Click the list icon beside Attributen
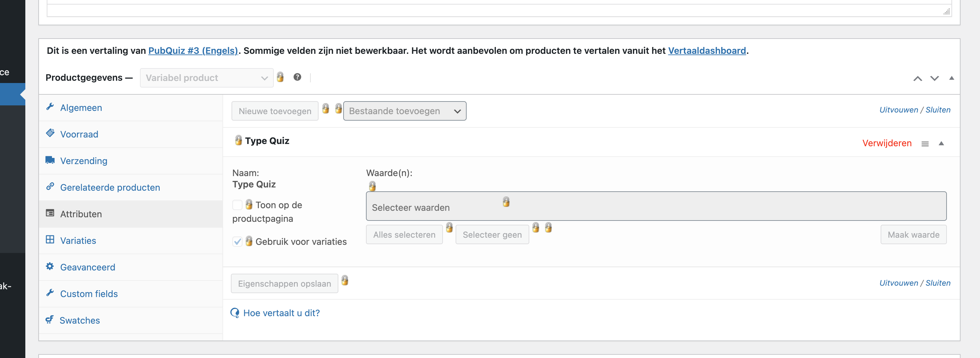Screen dimensions: 980x358 50,213
